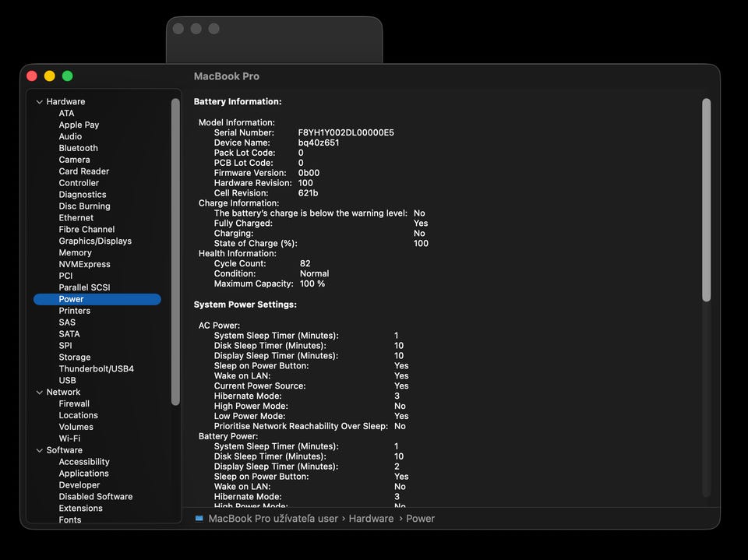Collapse the Network section chevron
748x560 pixels.
coord(39,393)
